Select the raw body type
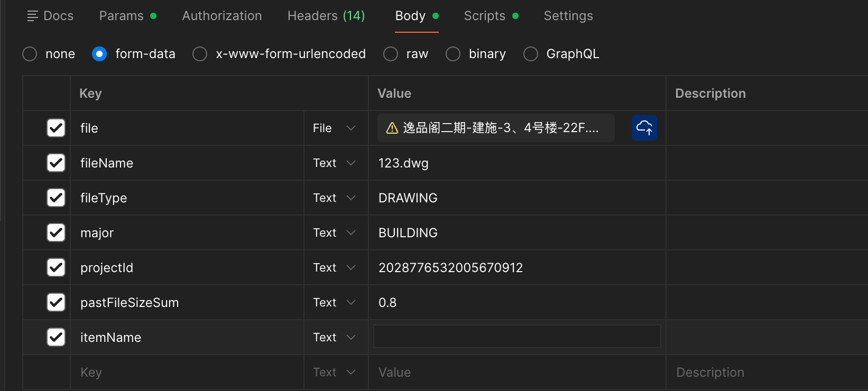 391,54
